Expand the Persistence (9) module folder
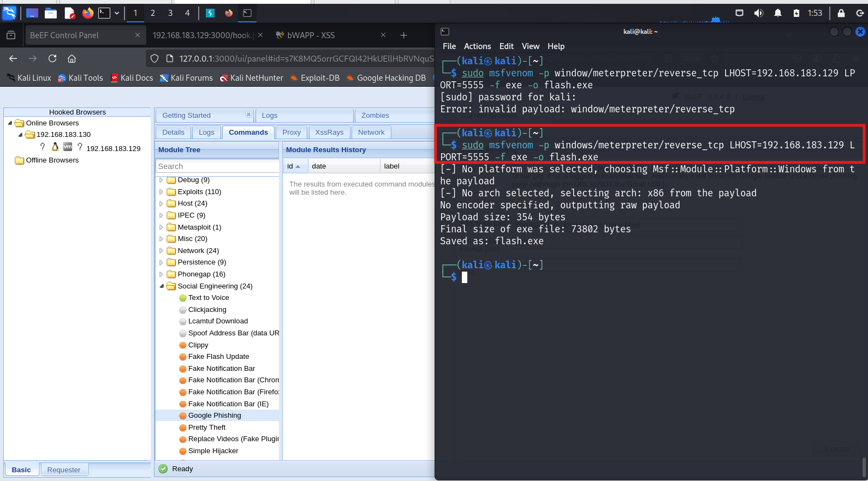The width and height of the screenshot is (868, 481). pyautogui.click(x=161, y=262)
